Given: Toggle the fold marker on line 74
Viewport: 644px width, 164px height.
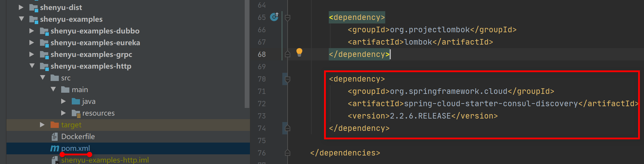Looking at the screenshot, I should [x=288, y=128].
